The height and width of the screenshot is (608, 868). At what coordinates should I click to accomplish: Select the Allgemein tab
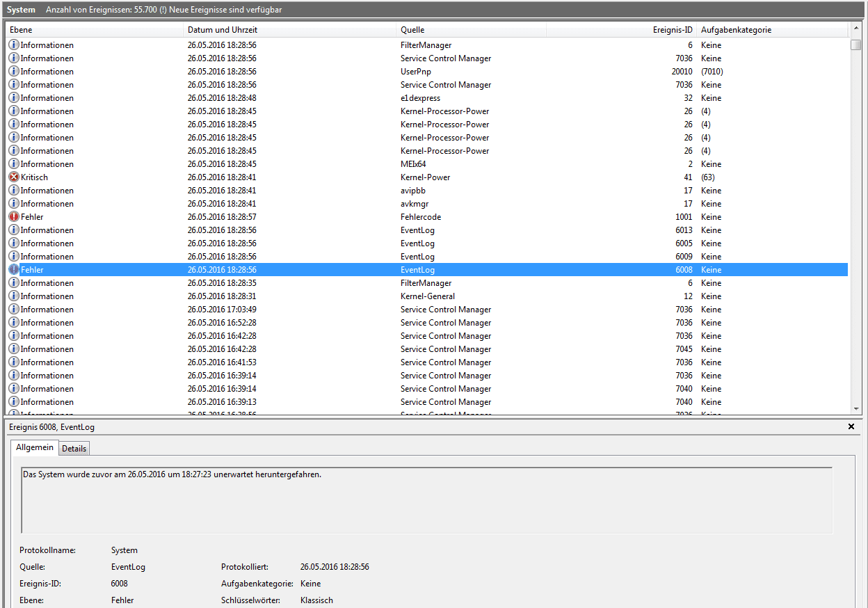[x=35, y=447]
